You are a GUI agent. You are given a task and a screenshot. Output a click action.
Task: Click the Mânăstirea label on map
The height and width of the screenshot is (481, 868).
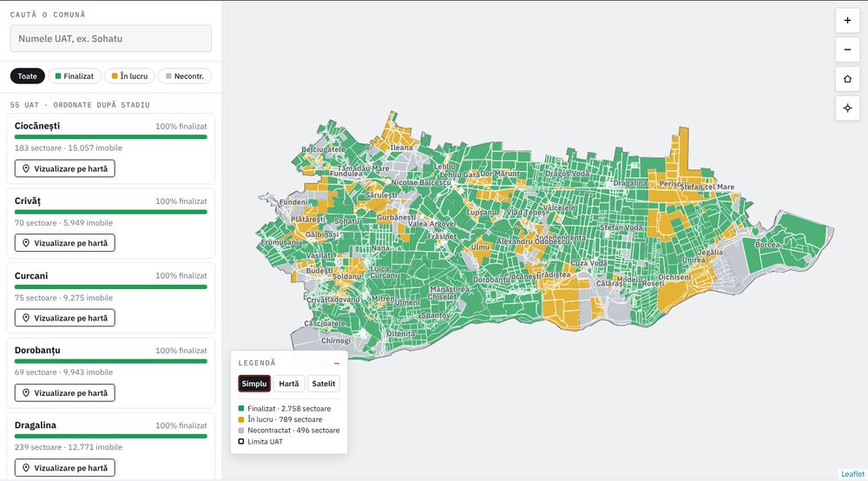[x=450, y=289]
